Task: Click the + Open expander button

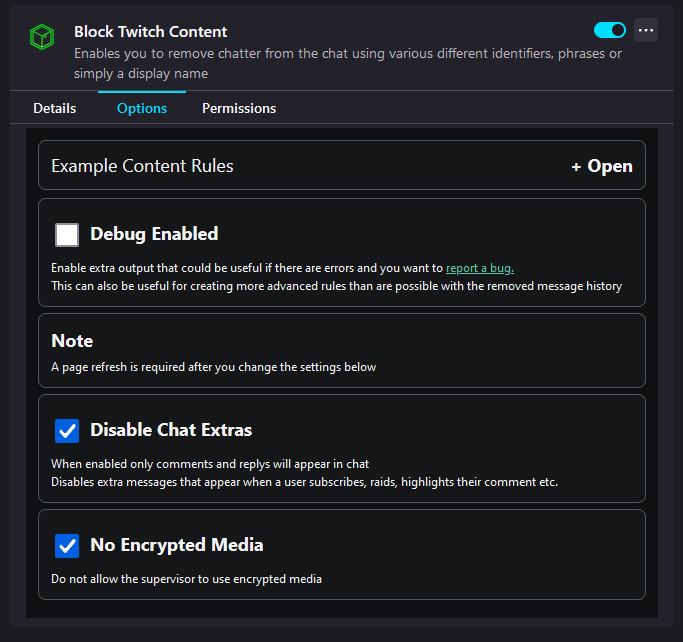Action: coord(602,166)
